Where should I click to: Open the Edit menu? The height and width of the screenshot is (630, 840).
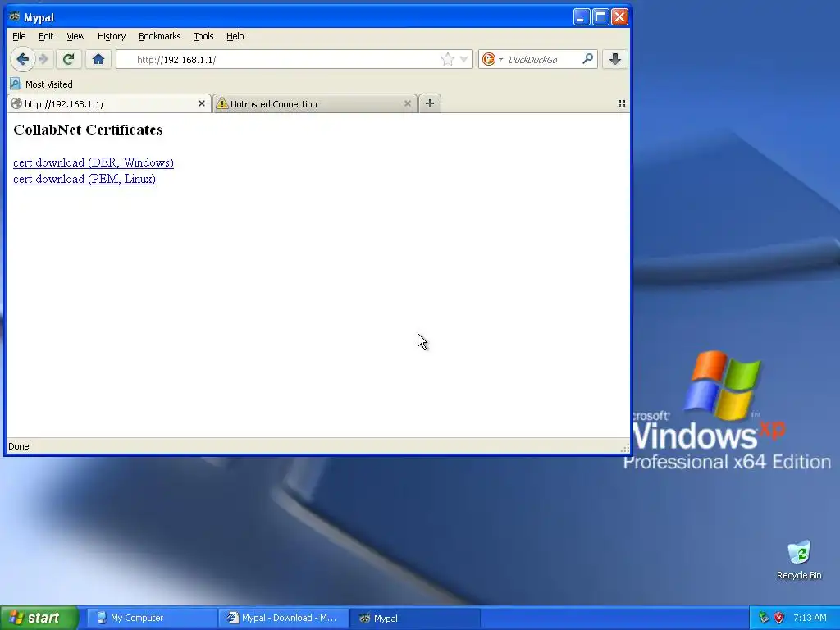[x=46, y=36]
